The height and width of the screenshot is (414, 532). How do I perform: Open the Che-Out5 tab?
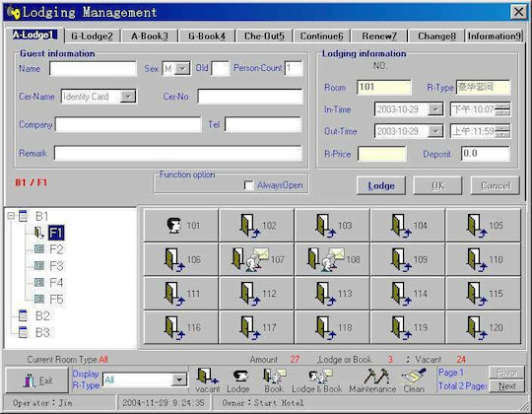pyautogui.click(x=264, y=36)
